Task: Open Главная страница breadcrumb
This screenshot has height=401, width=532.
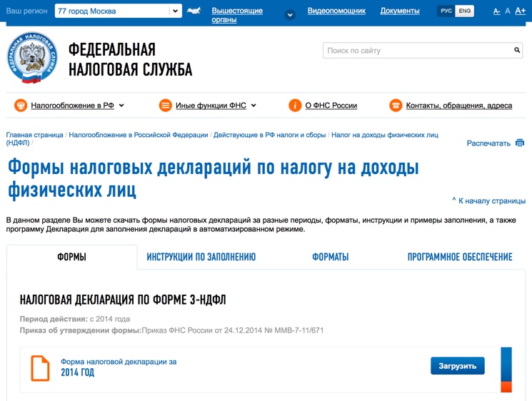Action: pos(34,135)
